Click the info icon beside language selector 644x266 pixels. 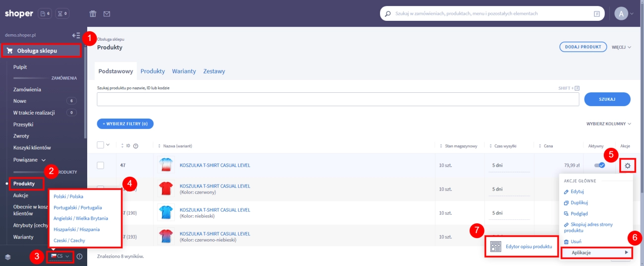pyautogui.click(x=79, y=256)
